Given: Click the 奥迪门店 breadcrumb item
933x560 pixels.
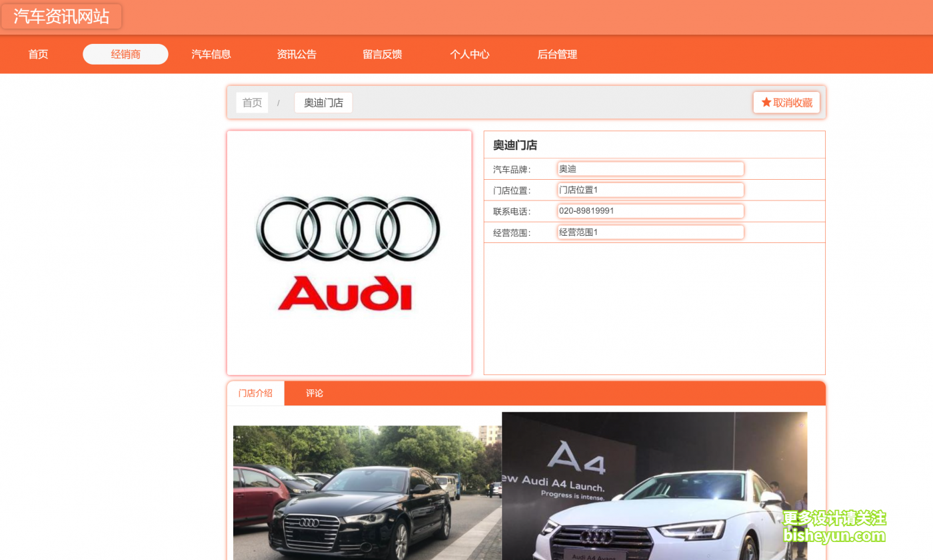Looking at the screenshot, I should point(323,103).
